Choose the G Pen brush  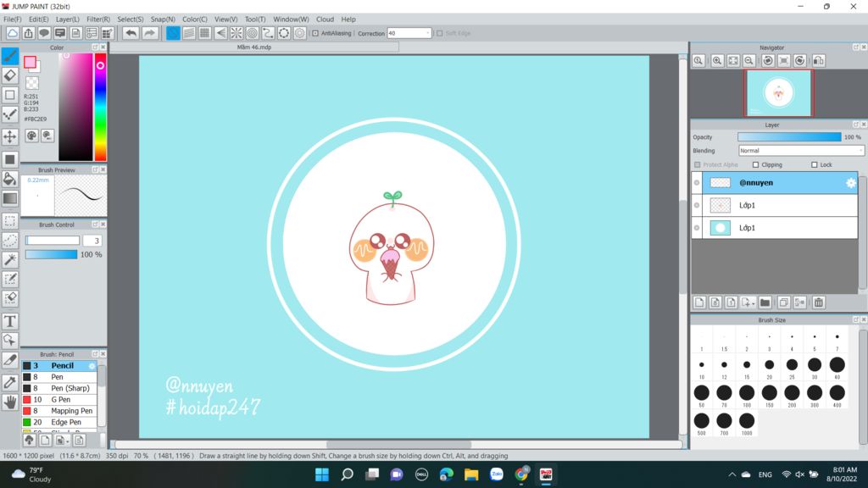(x=59, y=400)
